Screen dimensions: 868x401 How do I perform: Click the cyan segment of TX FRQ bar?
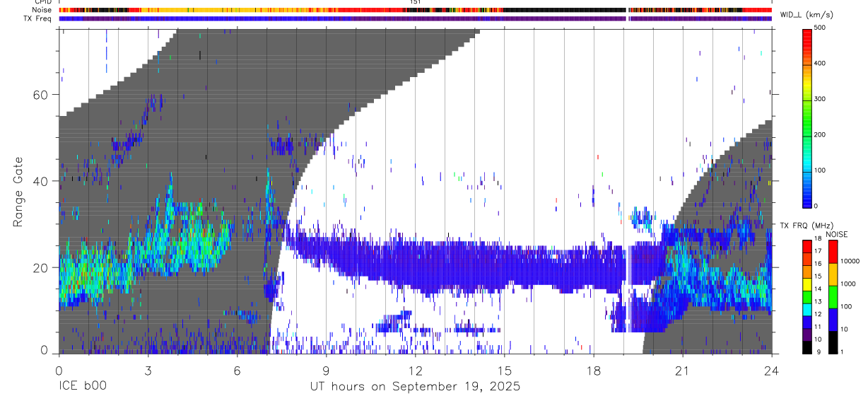[807, 308]
